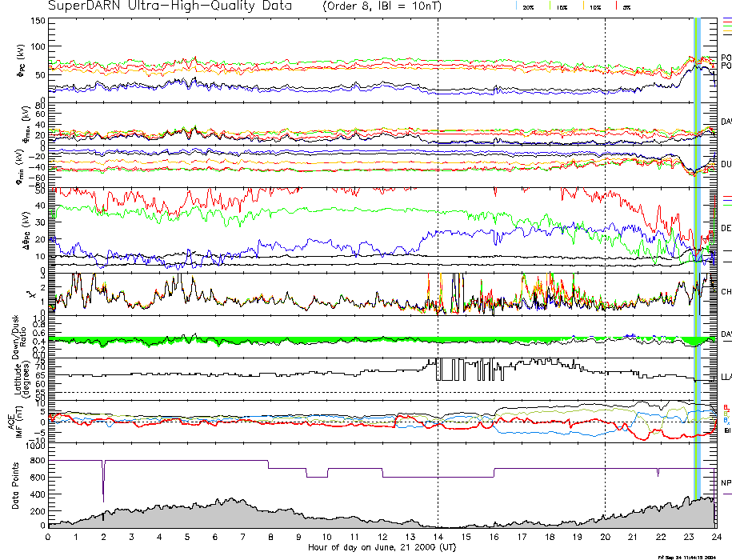
Task: Click the blue-green highlighted band near hour 23
Action: point(697,240)
